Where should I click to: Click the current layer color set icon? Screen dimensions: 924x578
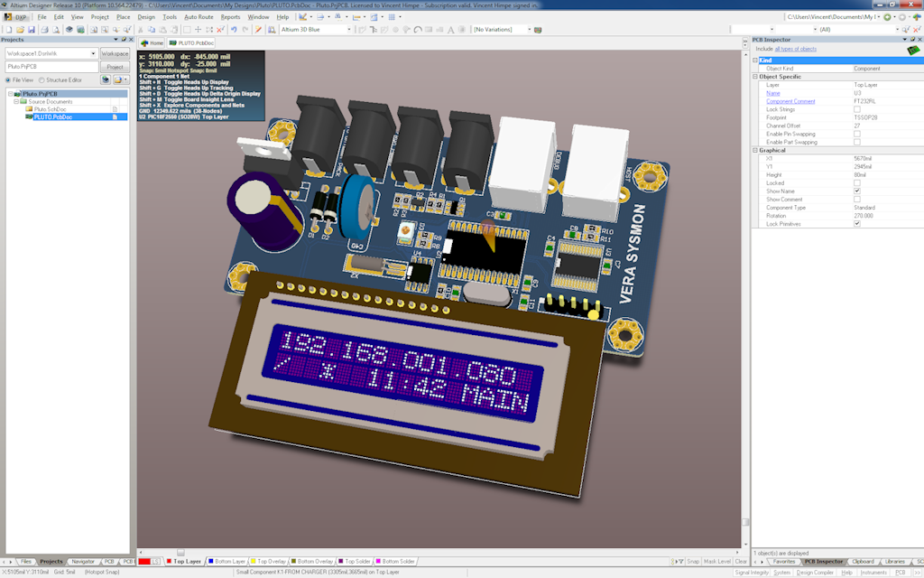pyautogui.click(x=155, y=562)
